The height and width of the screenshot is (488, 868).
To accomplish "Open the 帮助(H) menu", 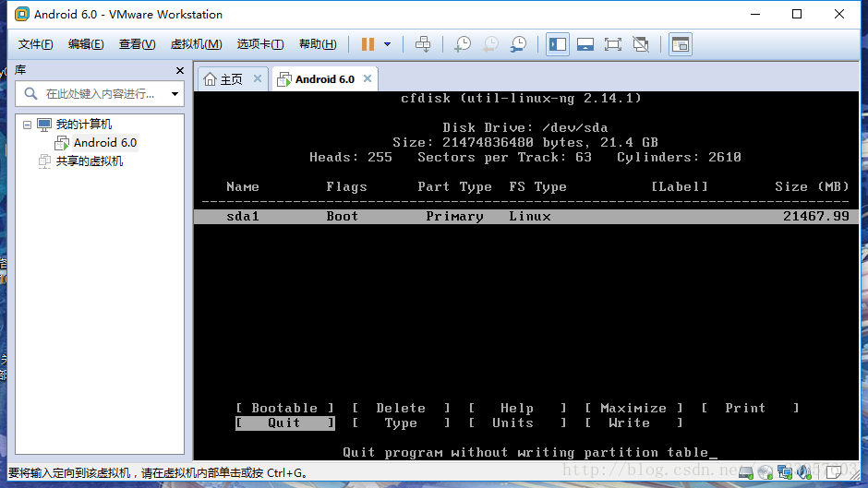I will pos(318,44).
